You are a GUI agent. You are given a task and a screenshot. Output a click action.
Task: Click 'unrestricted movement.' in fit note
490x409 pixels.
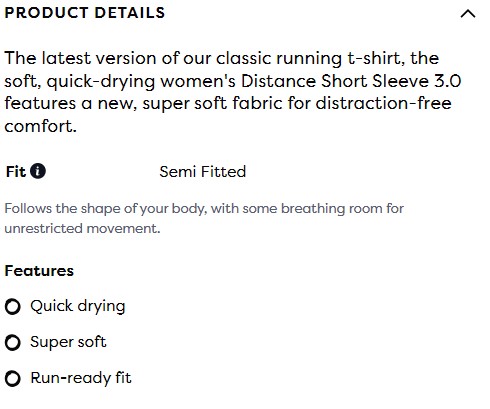point(82,229)
